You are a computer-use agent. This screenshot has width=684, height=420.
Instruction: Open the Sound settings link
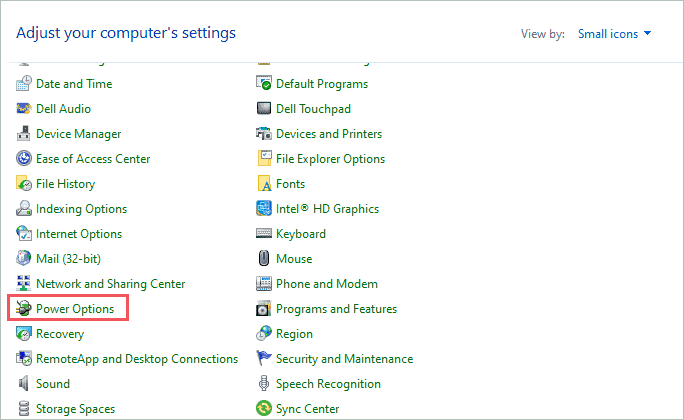[53, 384]
